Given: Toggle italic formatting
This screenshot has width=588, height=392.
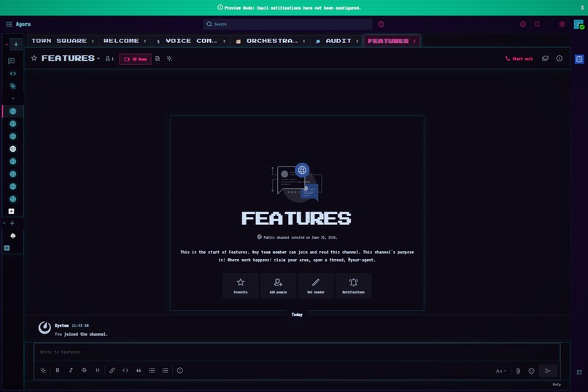Looking at the screenshot, I should click(71, 370).
